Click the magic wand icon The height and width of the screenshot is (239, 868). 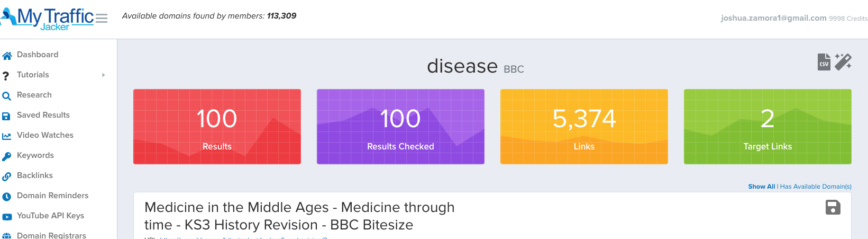pyautogui.click(x=843, y=61)
